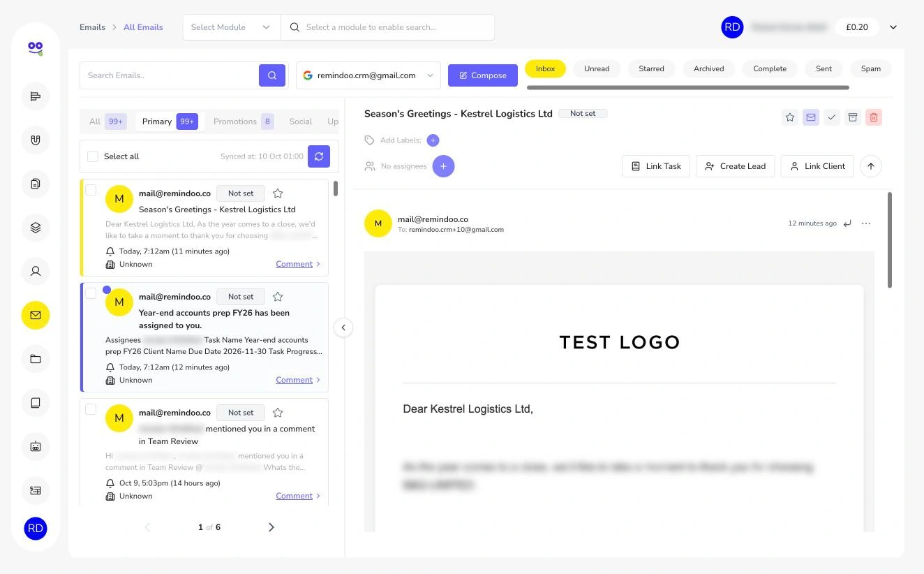Refresh the email sync

(x=319, y=156)
